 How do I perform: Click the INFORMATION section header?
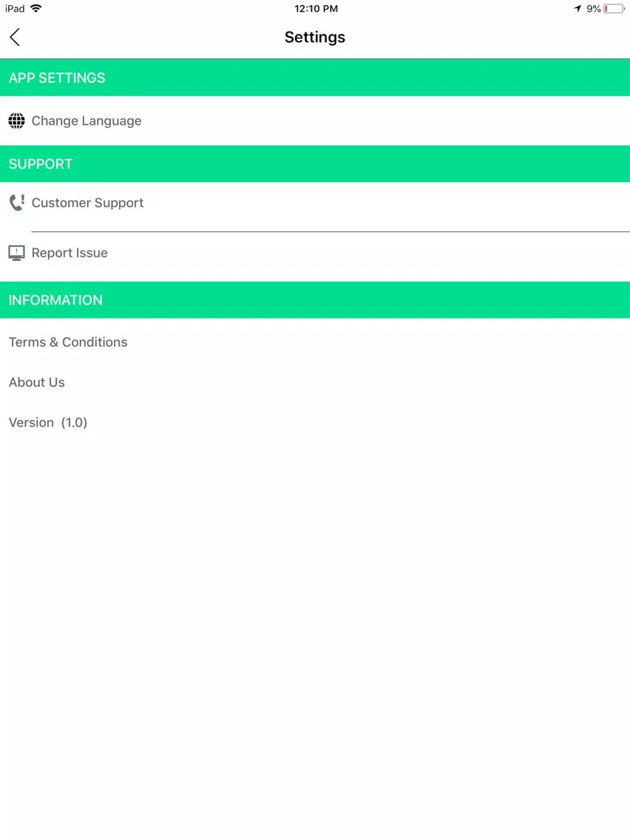[55, 300]
